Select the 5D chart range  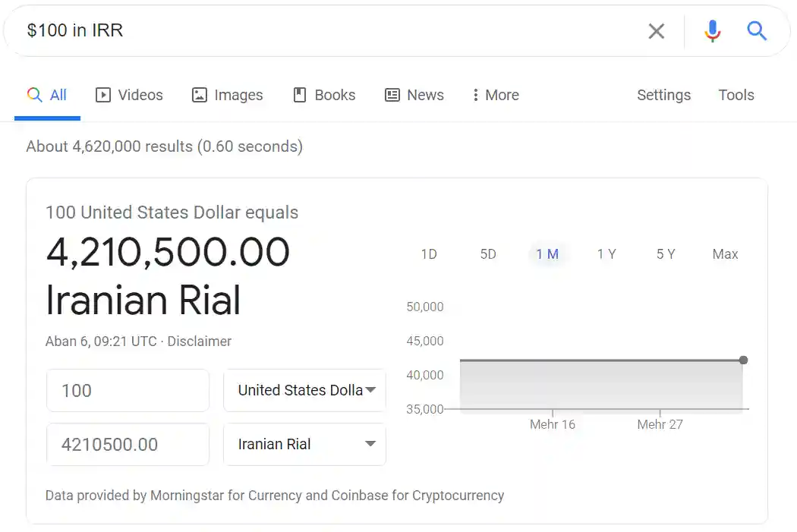coord(488,254)
